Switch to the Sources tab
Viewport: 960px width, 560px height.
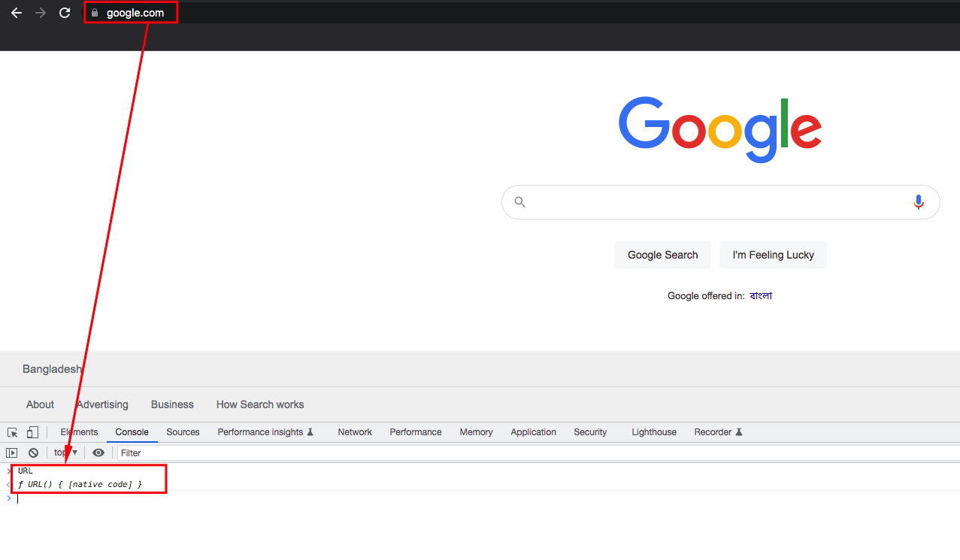[183, 432]
